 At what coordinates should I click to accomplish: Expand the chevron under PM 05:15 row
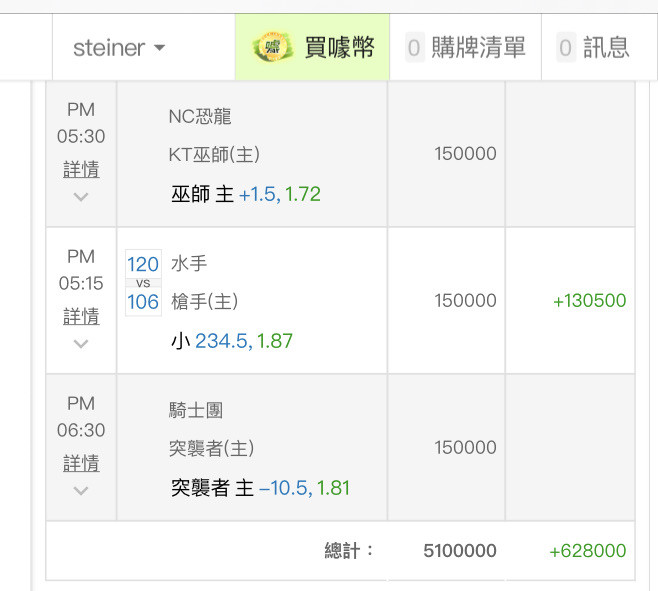coord(81,343)
